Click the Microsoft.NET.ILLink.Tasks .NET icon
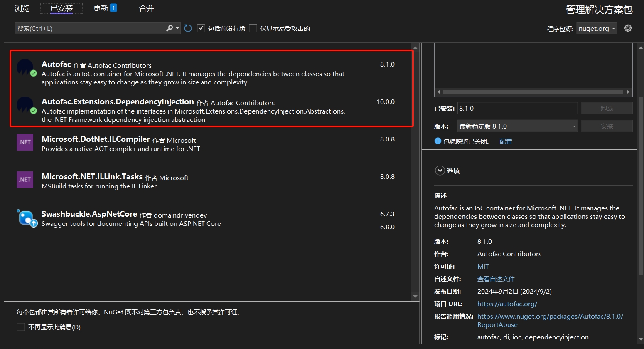Viewport: 644px width, 349px height. [x=25, y=180]
